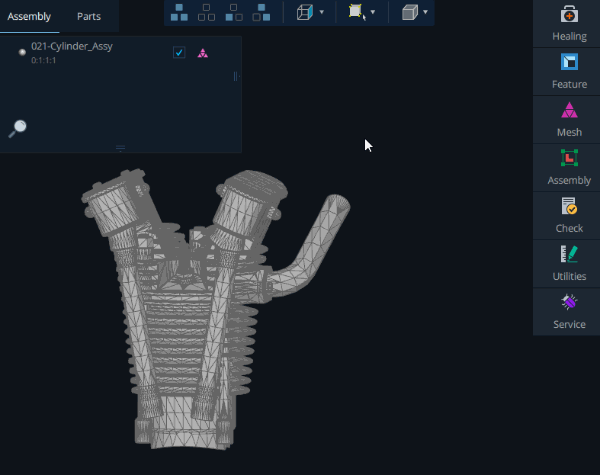The width and height of the screenshot is (600, 475).
Task: Open the Service tools panel
Action: click(x=569, y=312)
